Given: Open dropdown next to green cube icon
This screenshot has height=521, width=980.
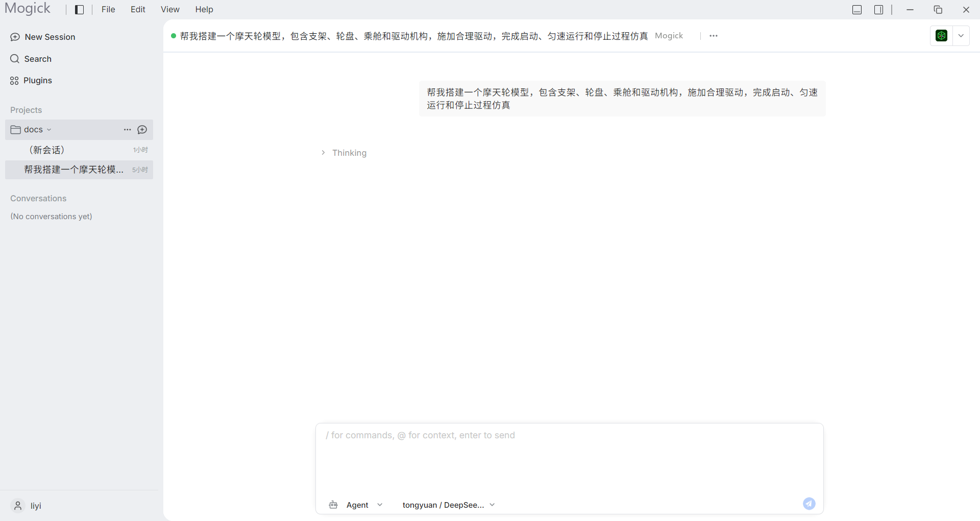Looking at the screenshot, I should tap(961, 36).
